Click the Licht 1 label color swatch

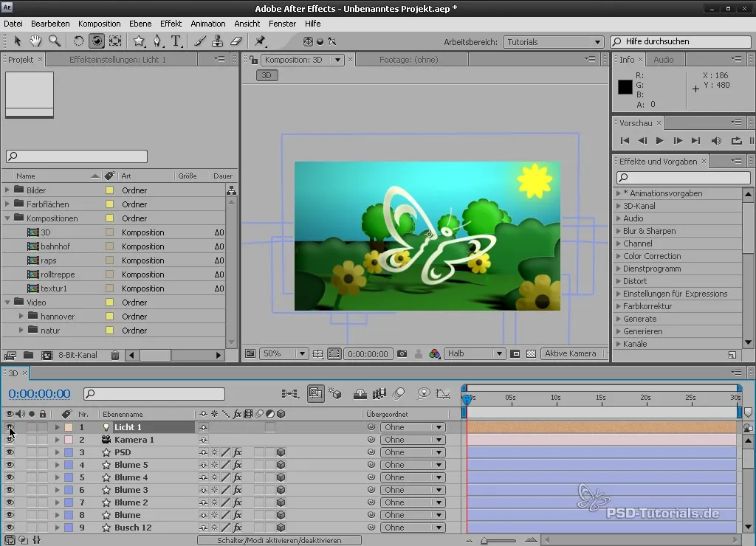(x=69, y=427)
